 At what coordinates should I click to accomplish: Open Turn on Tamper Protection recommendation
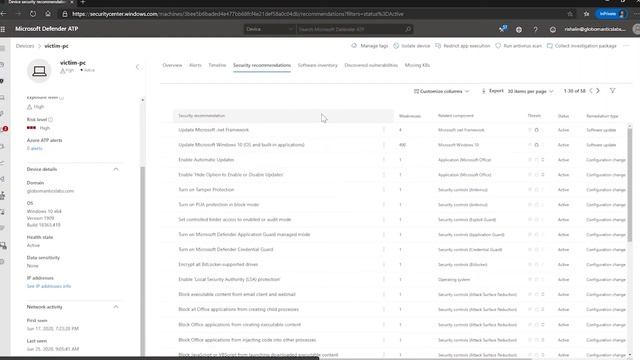pos(206,190)
